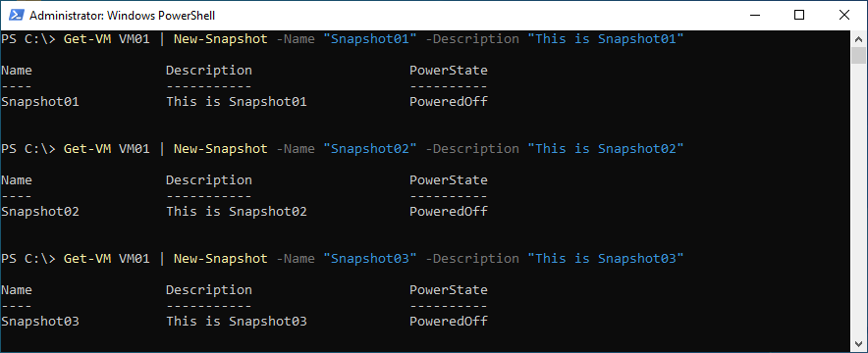Click the "Snapshot01" name in first command
Image resolution: width=868 pixels, height=353 pixels.
tap(370, 39)
